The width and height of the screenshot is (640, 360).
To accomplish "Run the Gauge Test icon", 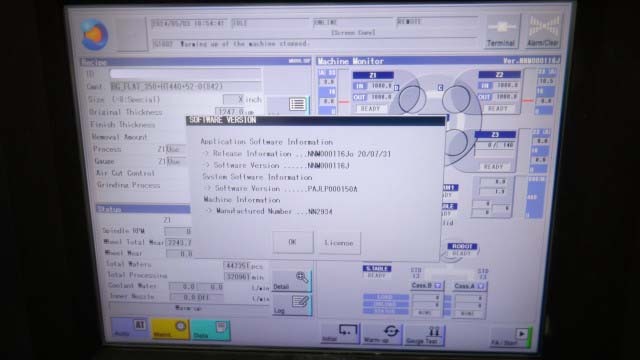I will tap(424, 335).
